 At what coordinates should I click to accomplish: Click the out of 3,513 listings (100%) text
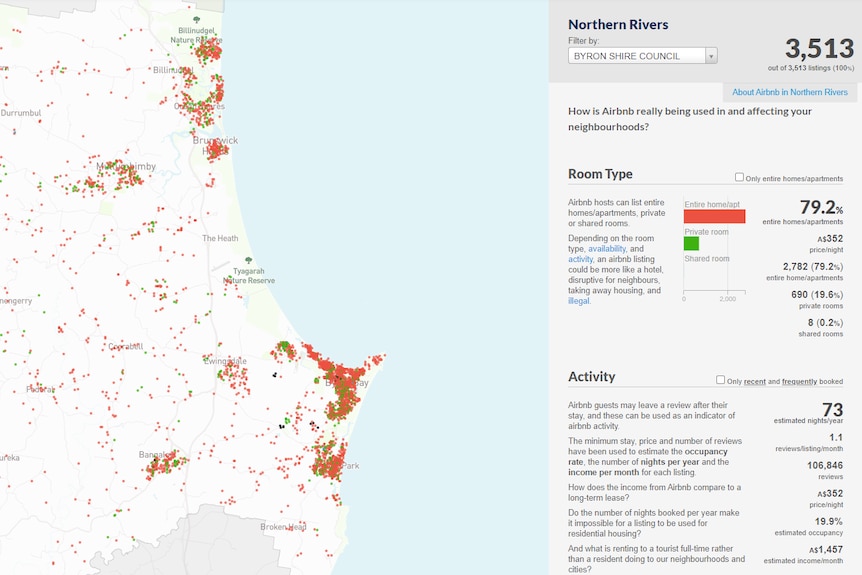click(811, 68)
